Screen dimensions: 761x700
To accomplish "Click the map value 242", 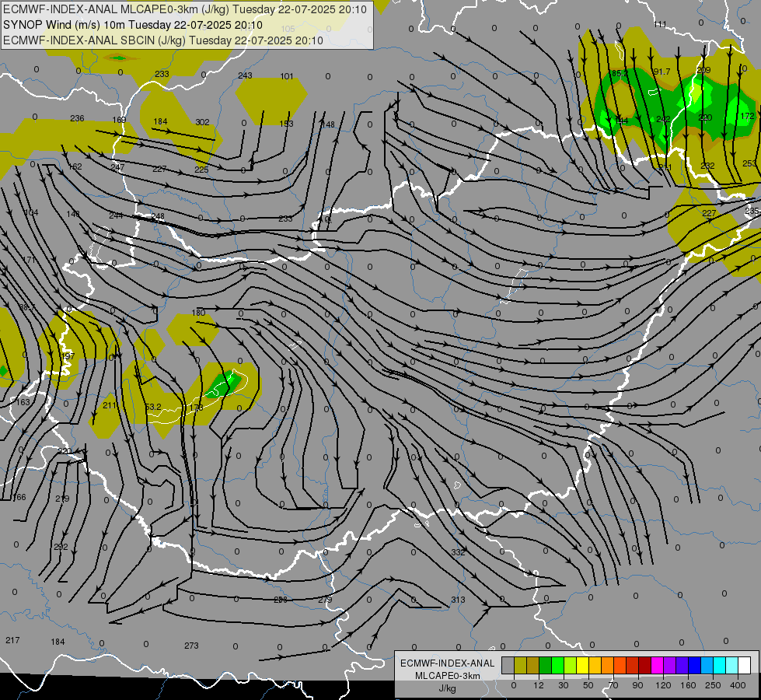I will pyautogui.click(x=663, y=118).
